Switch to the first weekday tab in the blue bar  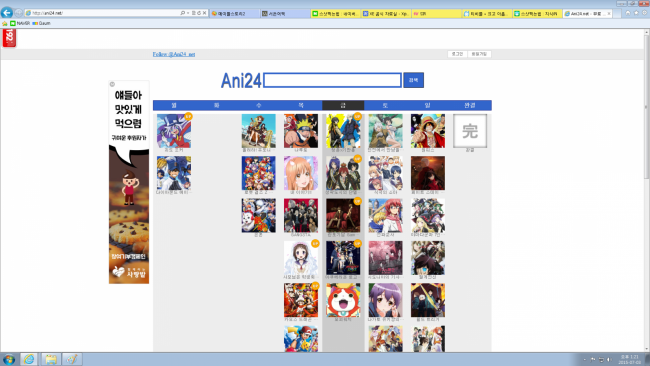click(x=174, y=105)
